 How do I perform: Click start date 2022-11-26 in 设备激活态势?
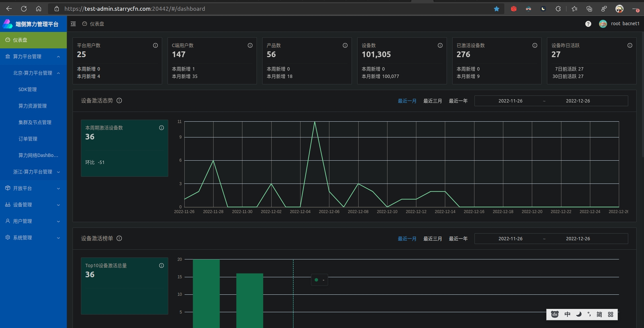[x=510, y=101]
